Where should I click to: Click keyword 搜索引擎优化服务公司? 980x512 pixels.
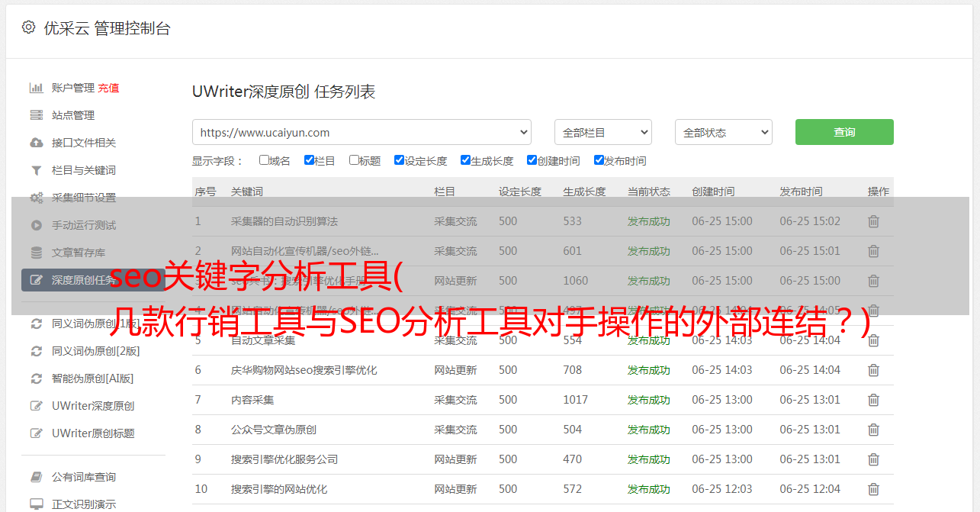pos(284,459)
